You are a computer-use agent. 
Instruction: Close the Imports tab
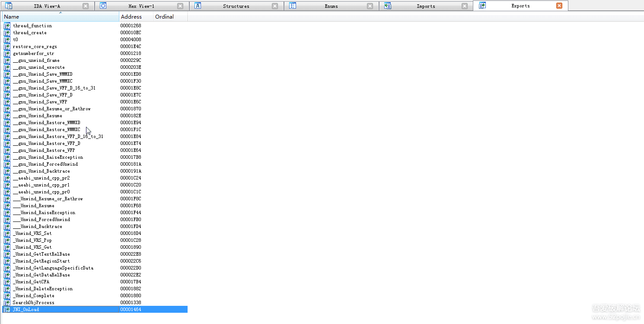[x=465, y=6]
